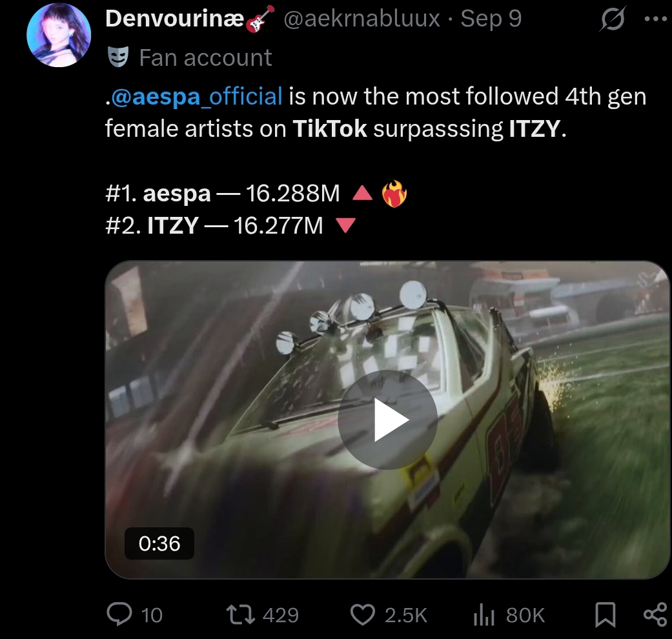
Task: Click the Grok slashed-circle icon
Action: (x=612, y=20)
